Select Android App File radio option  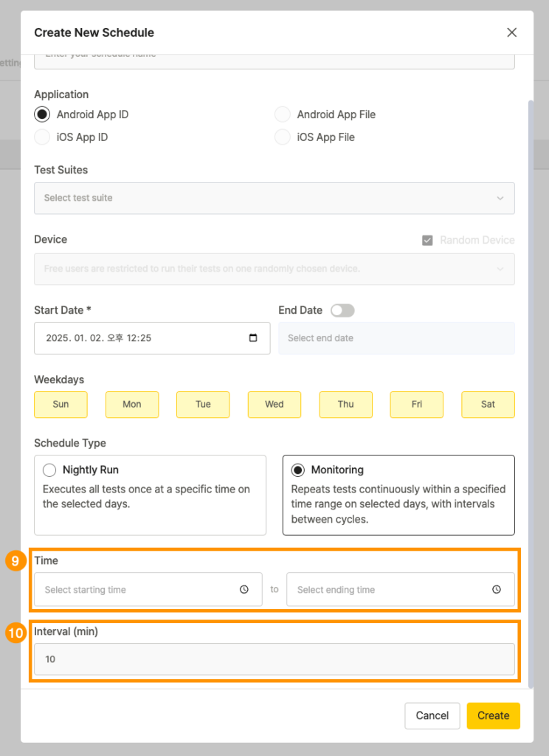point(283,114)
